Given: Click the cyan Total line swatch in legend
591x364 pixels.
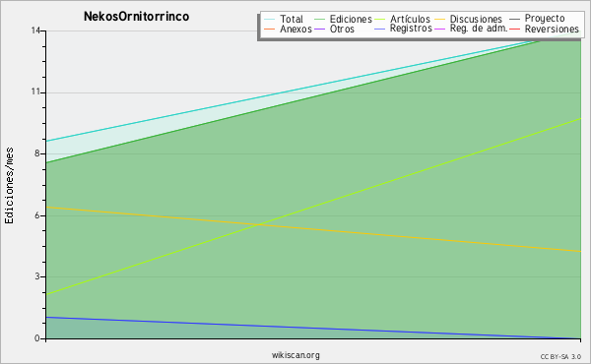Looking at the screenshot, I should pos(270,20).
